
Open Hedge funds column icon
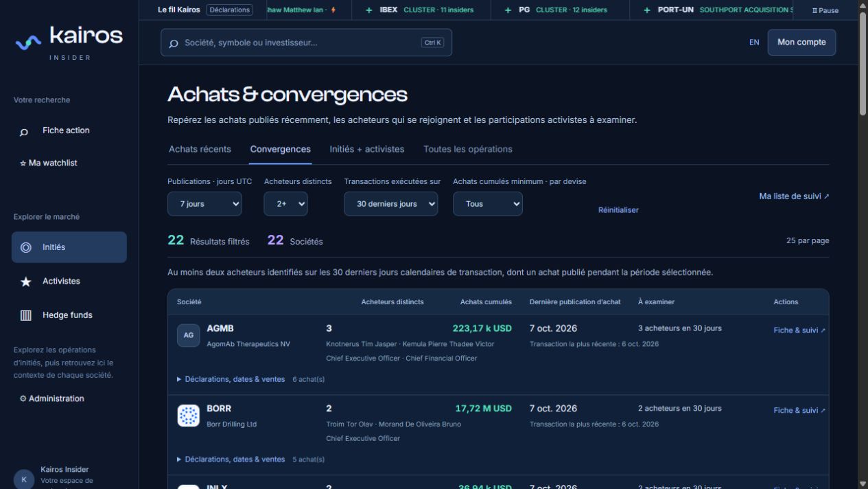pos(26,315)
